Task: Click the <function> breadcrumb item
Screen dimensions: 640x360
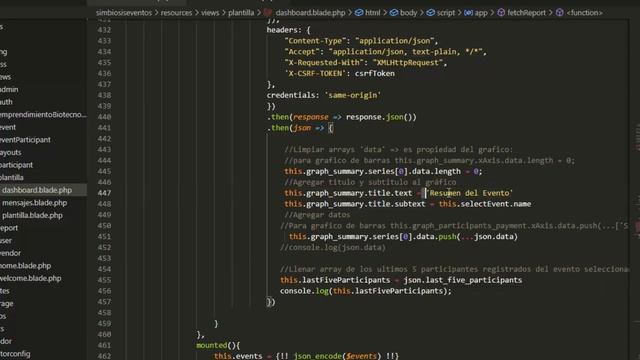Action: tap(584, 13)
